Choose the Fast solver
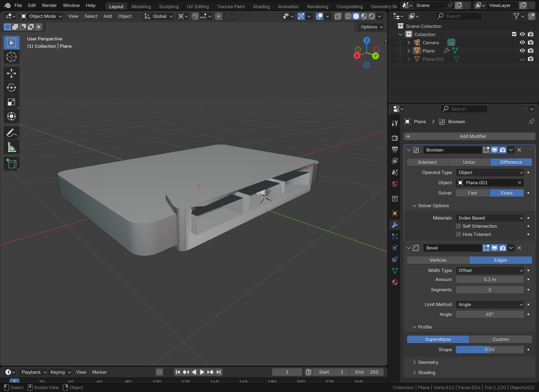Screen dimensions: 539x392 click(x=472, y=193)
